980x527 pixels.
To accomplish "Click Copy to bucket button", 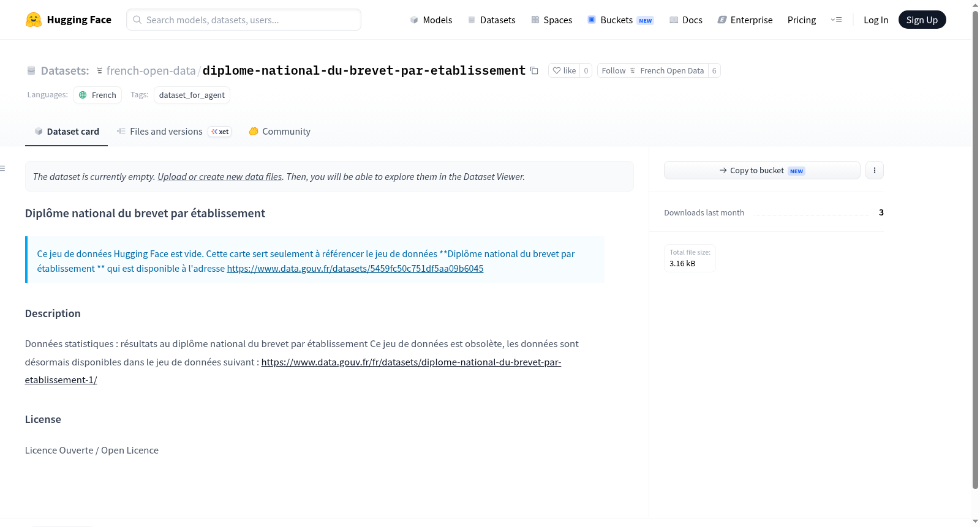I will (762, 170).
